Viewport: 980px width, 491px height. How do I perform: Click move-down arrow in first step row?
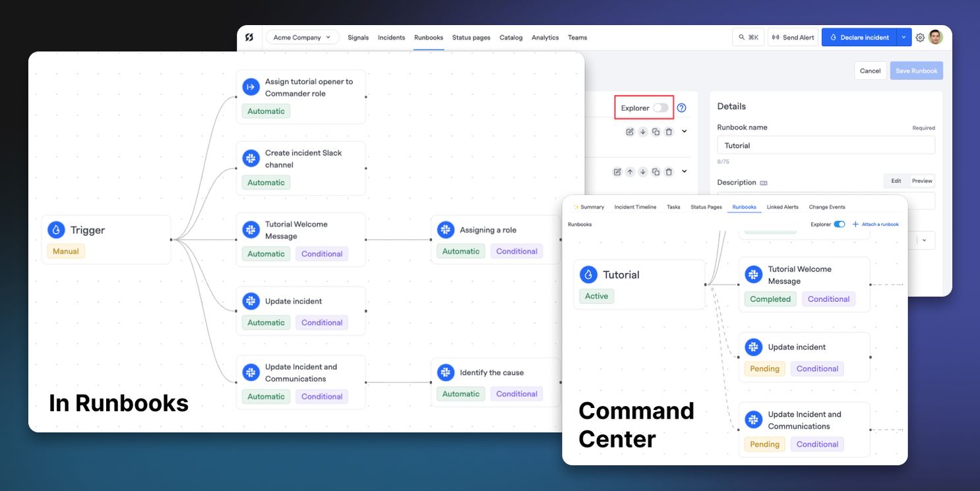[643, 132]
